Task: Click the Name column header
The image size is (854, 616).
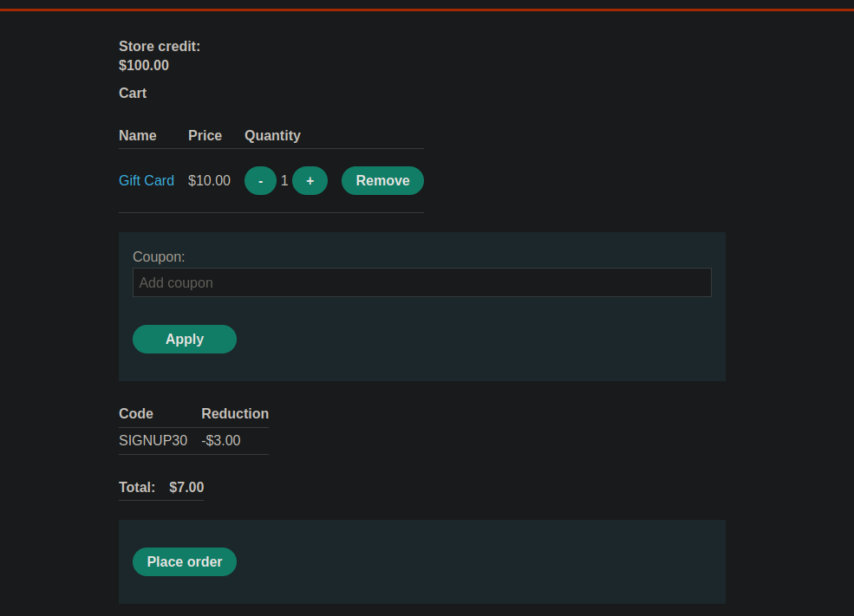Action: click(138, 136)
